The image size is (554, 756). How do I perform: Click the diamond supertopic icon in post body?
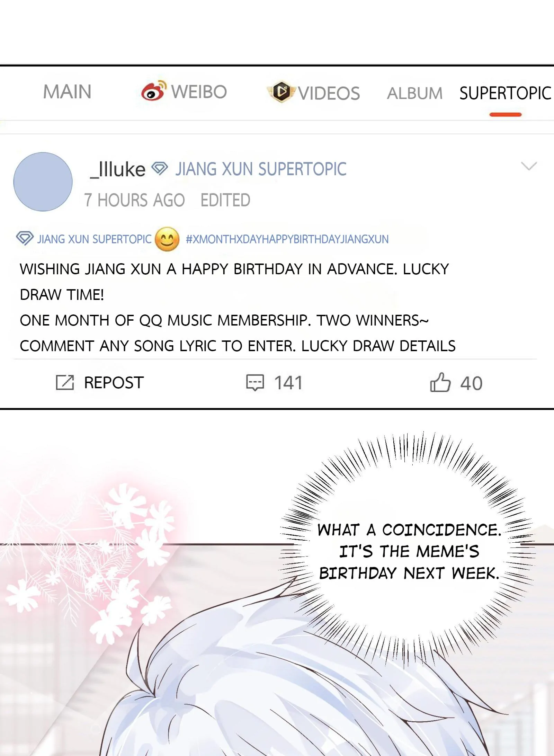point(25,238)
